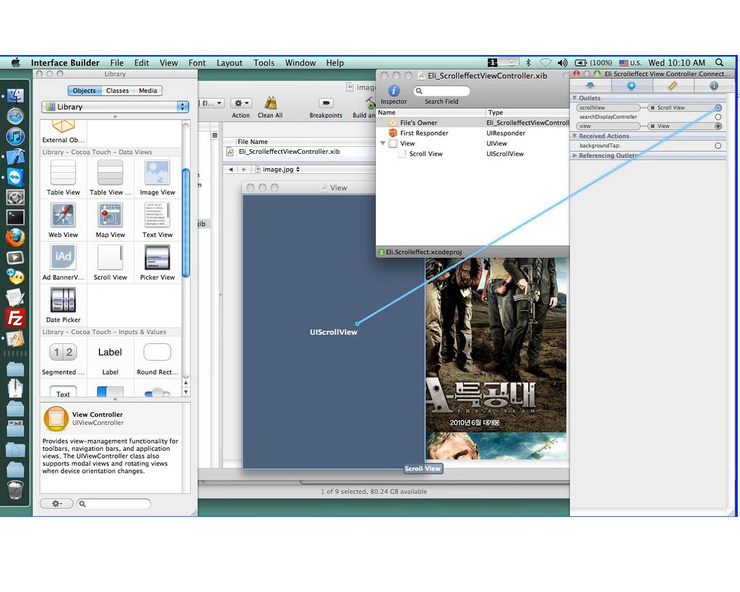The width and height of the screenshot is (740, 592).
Task: Select First Responder row
Action: (x=473, y=133)
